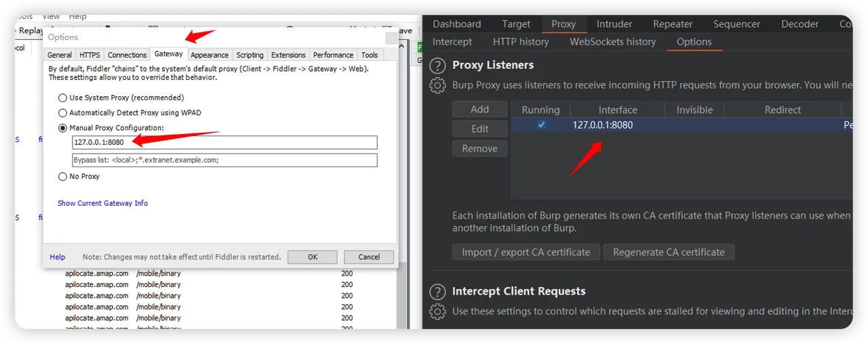The image size is (868, 344).
Task: Open the Connections tab in Fiddler Options
Action: click(x=127, y=55)
